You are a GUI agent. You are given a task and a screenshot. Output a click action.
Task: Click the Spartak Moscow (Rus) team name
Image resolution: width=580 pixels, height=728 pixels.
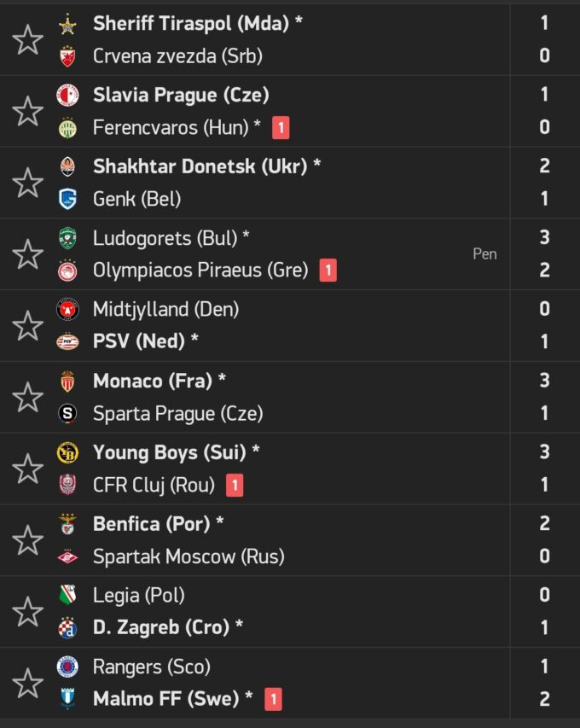(x=188, y=557)
